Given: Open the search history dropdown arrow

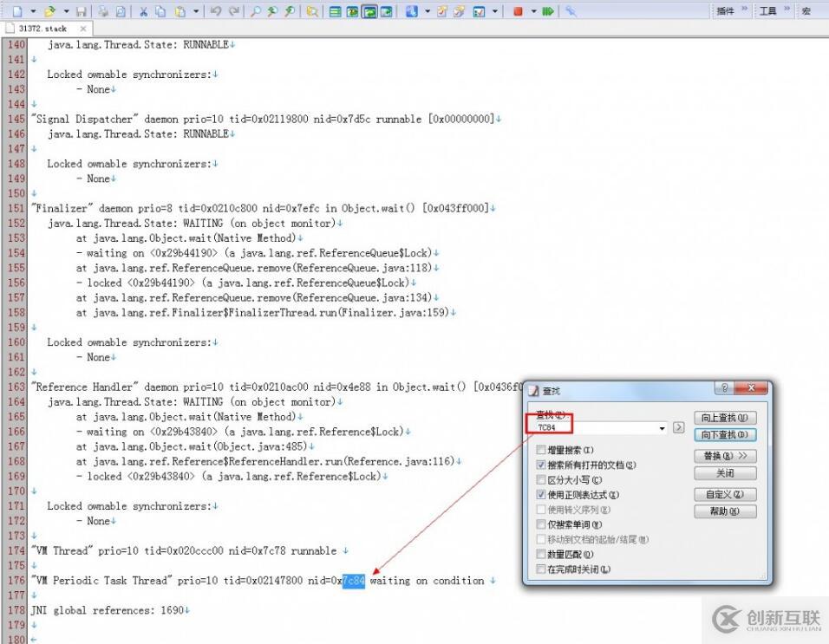Looking at the screenshot, I should [663, 428].
